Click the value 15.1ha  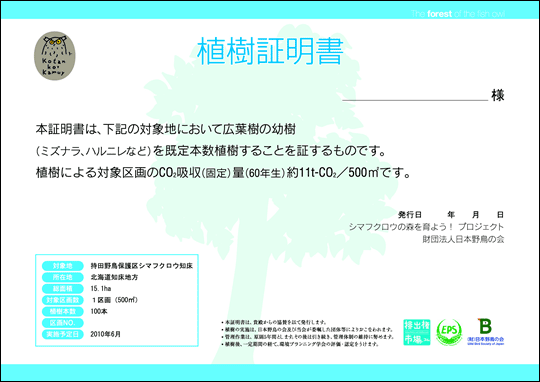coord(101,289)
